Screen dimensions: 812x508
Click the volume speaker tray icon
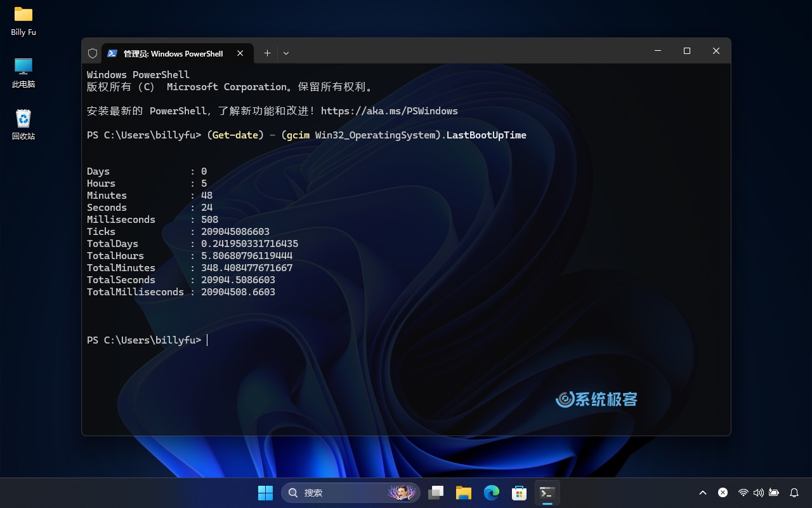[x=758, y=493]
